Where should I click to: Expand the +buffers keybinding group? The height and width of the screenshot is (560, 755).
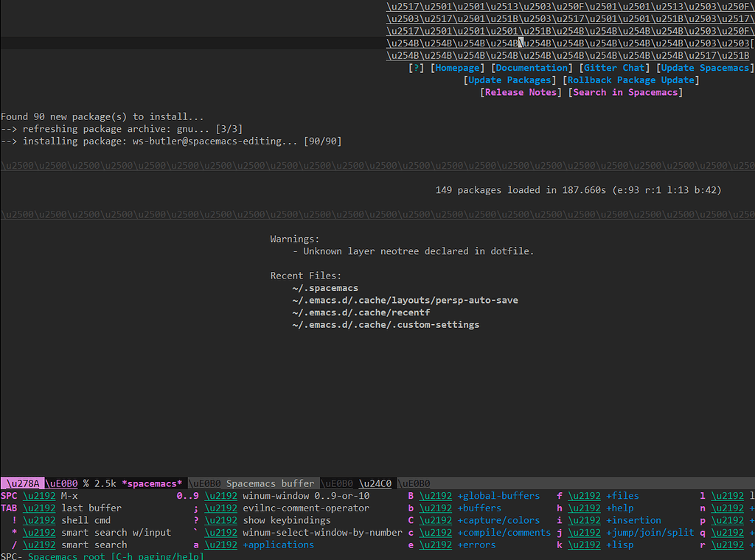click(x=479, y=508)
